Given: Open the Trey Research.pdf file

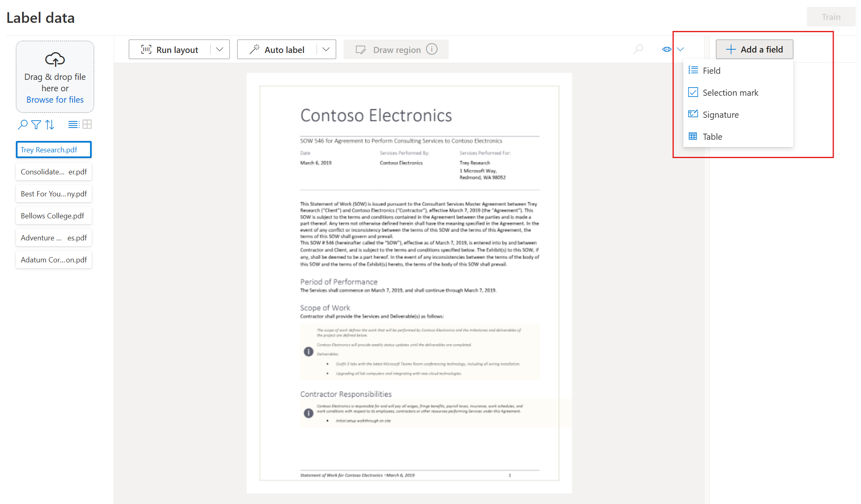Looking at the screenshot, I should pos(54,150).
